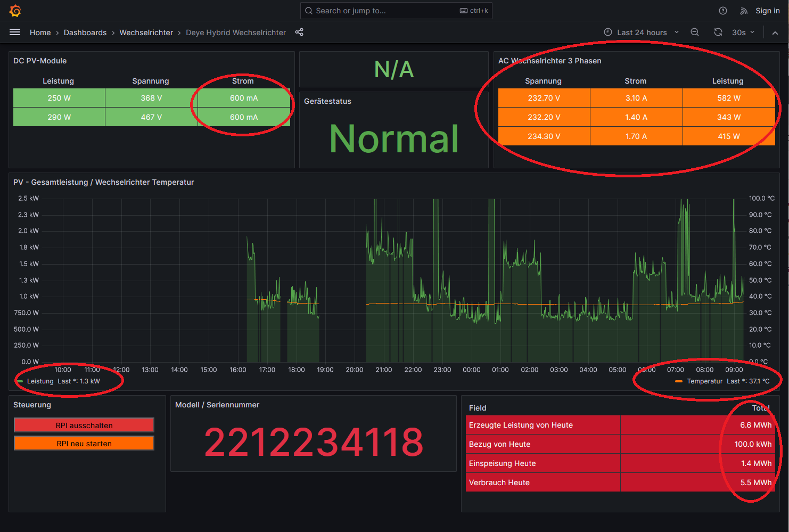Open the Last 24 hours time picker
The width and height of the screenshot is (789, 532).
coord(641,32)
